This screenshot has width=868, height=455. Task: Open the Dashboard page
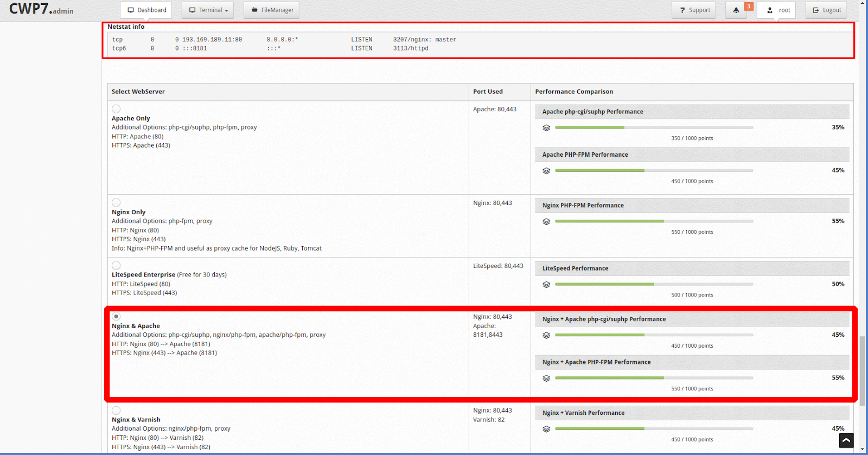click(146, 10)
